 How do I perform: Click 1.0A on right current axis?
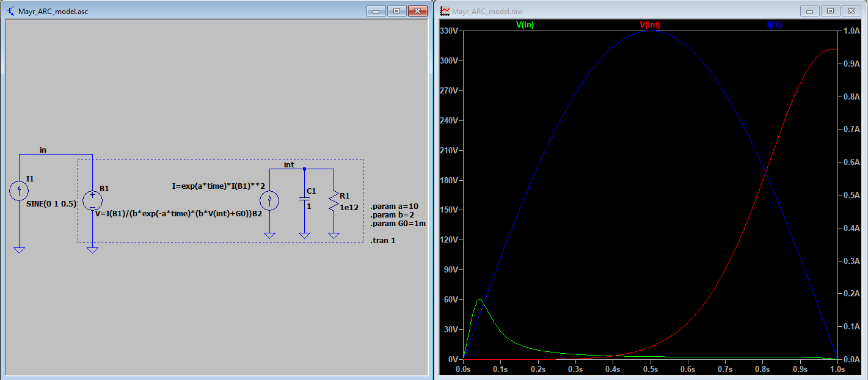(x=852, y=31)
